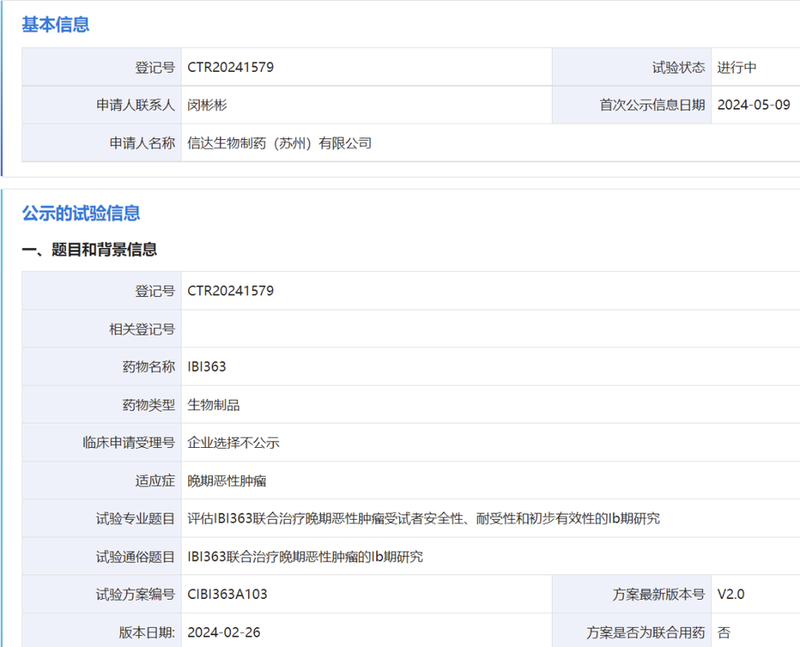This screenshot has width=800, height=647.
Task: Select the 试验通俗题目 row text
Action: click(307, 556)
